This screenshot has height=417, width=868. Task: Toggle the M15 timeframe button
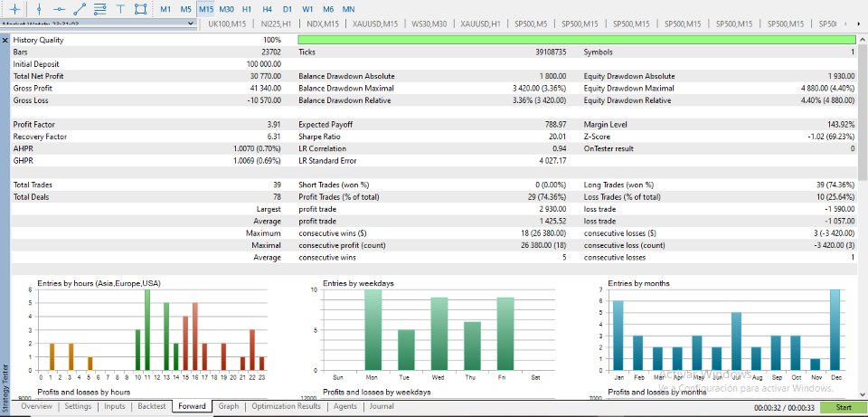coord(206,9)
